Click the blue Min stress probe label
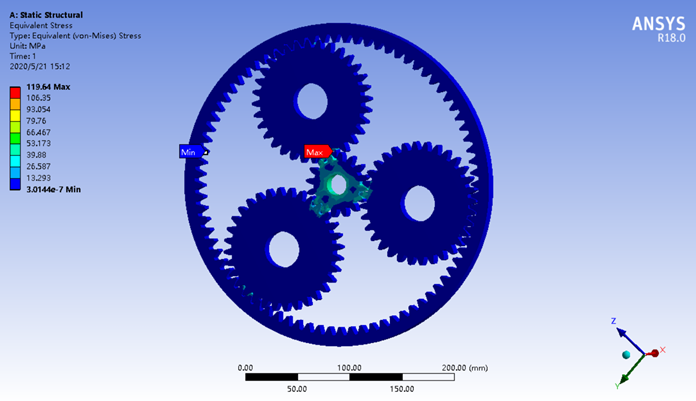 [x=188, y=152]
